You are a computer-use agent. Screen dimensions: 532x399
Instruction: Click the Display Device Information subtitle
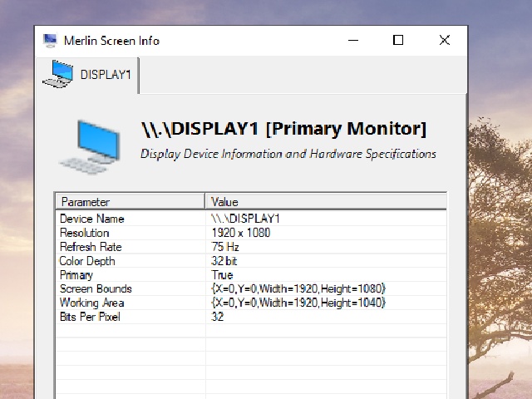[288, 154]
